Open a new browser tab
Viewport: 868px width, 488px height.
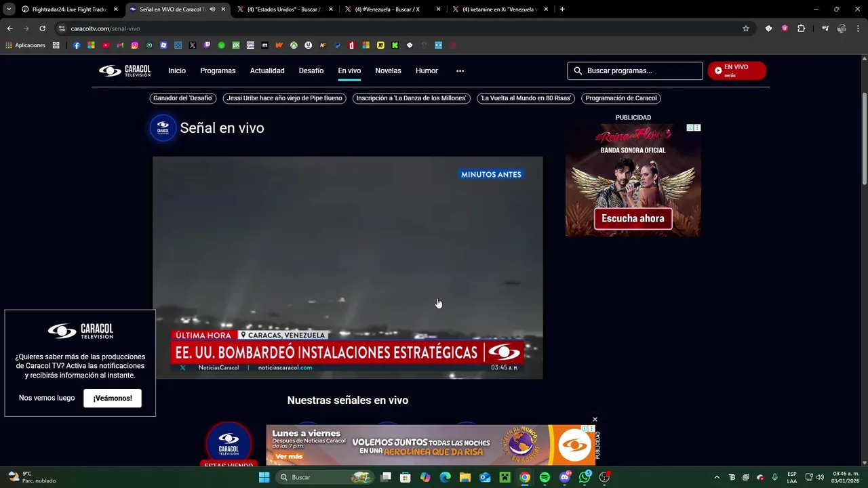click(x=562, y=9)
